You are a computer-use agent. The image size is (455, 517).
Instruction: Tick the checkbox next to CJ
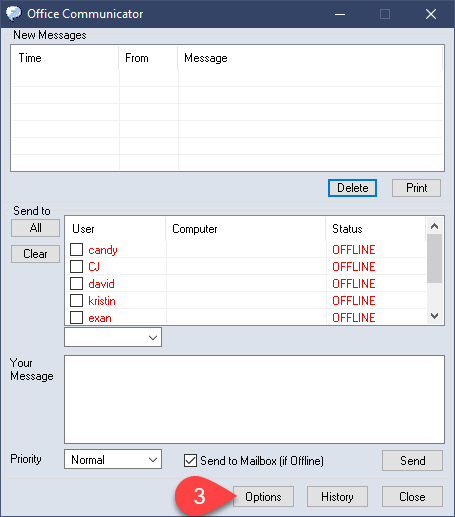point(77,266)
